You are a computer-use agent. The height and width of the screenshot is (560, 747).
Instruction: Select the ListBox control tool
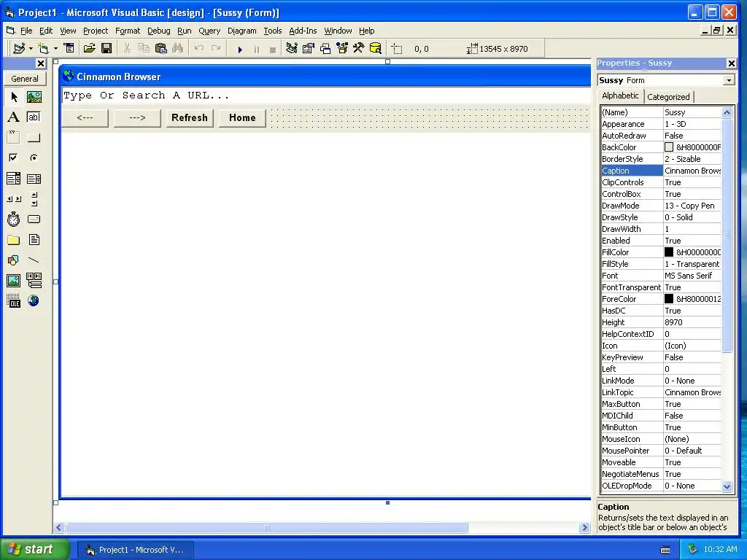tap(34, 179)
